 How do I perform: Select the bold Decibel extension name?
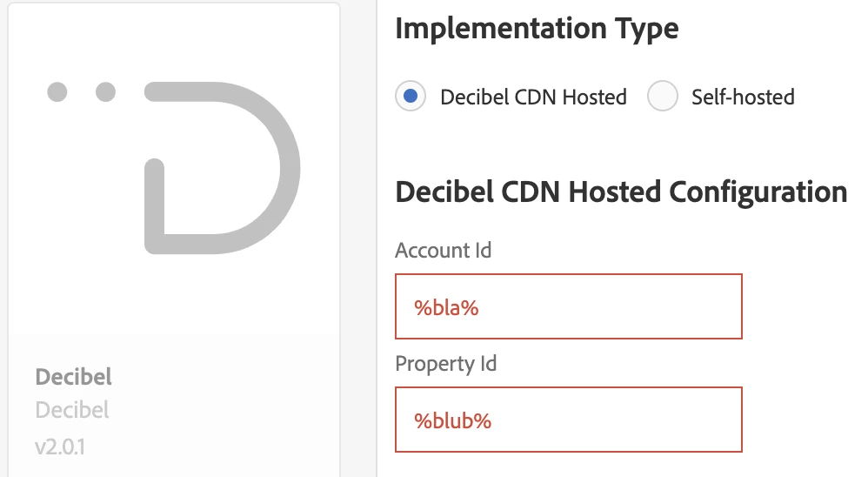point(73,377)
